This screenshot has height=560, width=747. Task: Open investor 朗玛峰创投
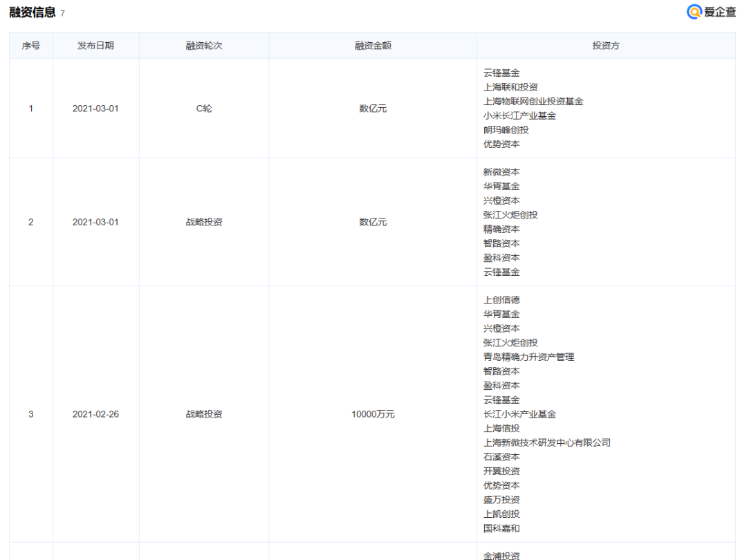[506, 130]
